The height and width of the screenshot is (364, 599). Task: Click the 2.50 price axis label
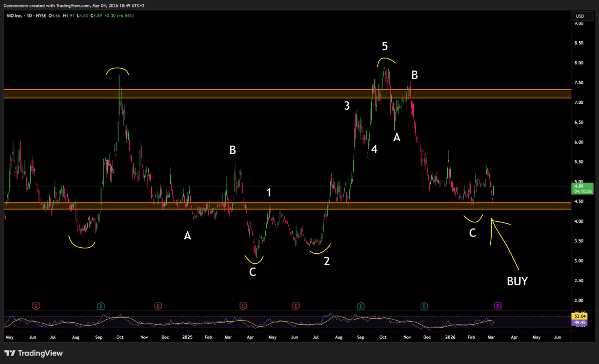(579, 281)
